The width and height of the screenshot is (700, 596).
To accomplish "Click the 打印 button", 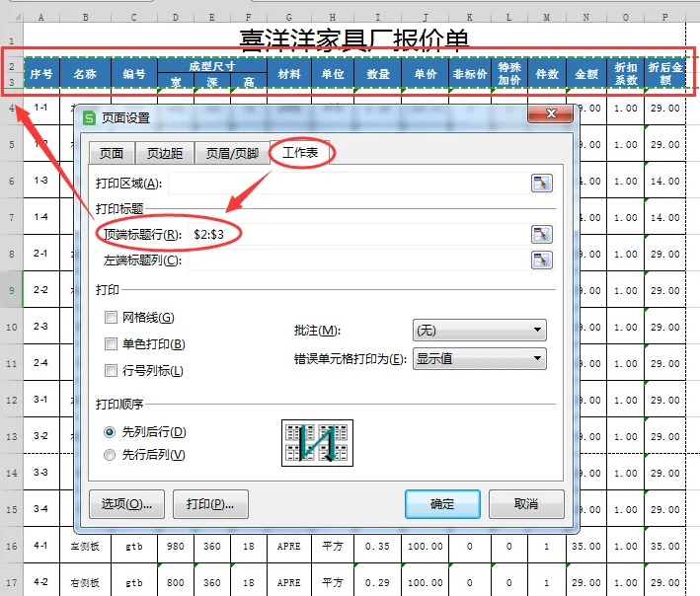I will [x=210, y=504].
